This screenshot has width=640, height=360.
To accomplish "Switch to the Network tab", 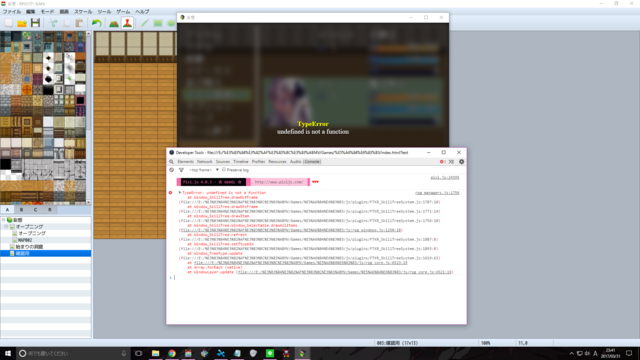I will tap(204, 162).
